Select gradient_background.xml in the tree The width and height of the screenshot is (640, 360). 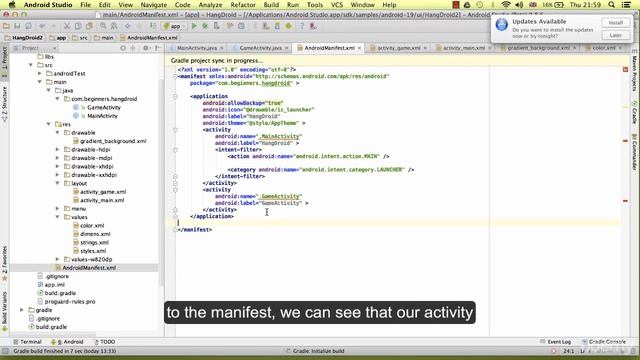coord(113,141)
